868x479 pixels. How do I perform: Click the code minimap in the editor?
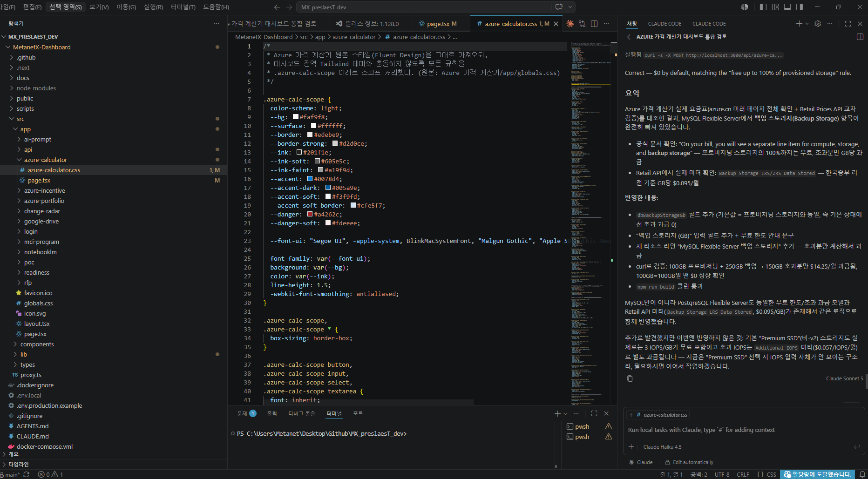(590, 223)
